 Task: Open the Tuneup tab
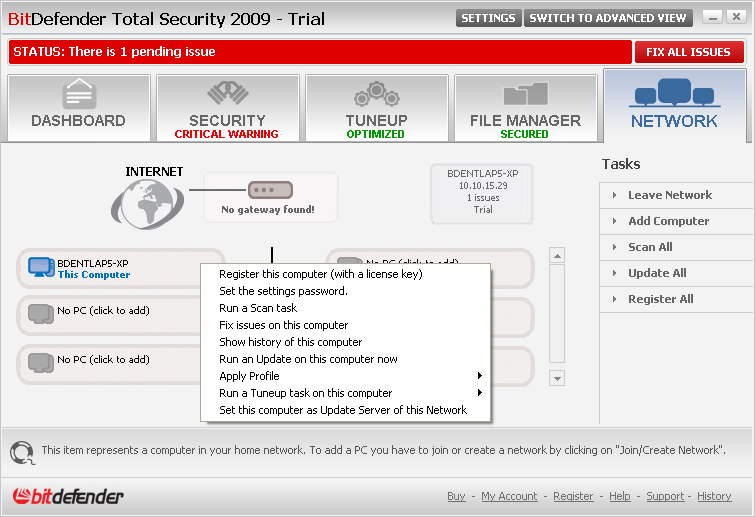tap(377, 108)
